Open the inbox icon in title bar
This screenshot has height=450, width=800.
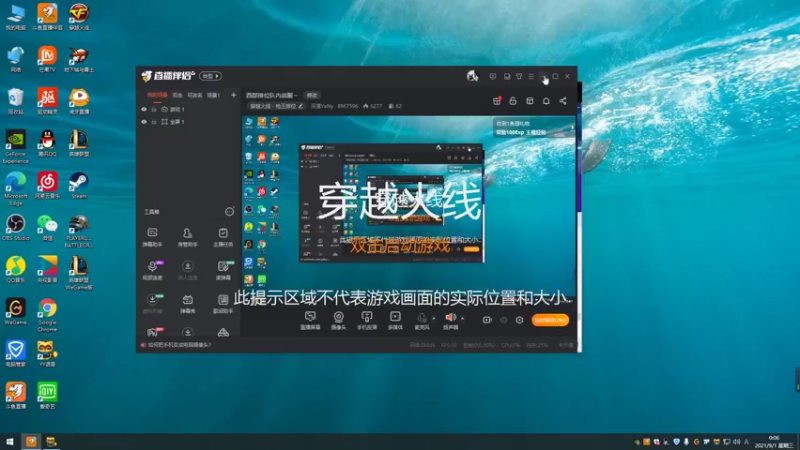tap(507, 77)
